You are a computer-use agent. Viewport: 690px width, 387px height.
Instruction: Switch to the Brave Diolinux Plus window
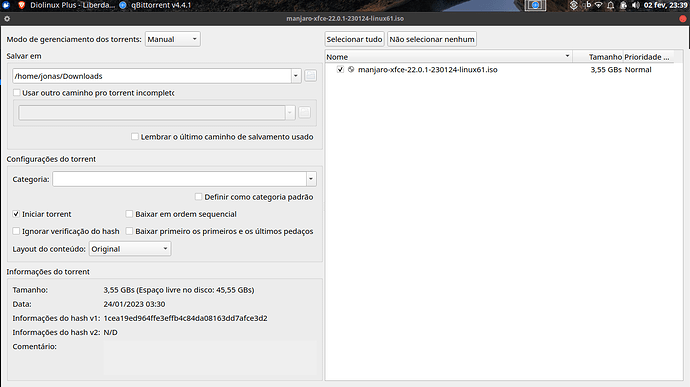(66, 5)
